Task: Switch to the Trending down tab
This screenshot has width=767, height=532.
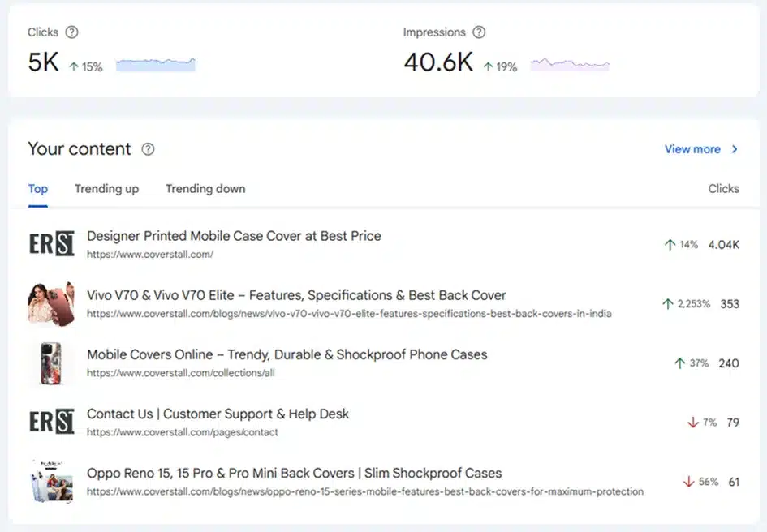Action: 205,189
